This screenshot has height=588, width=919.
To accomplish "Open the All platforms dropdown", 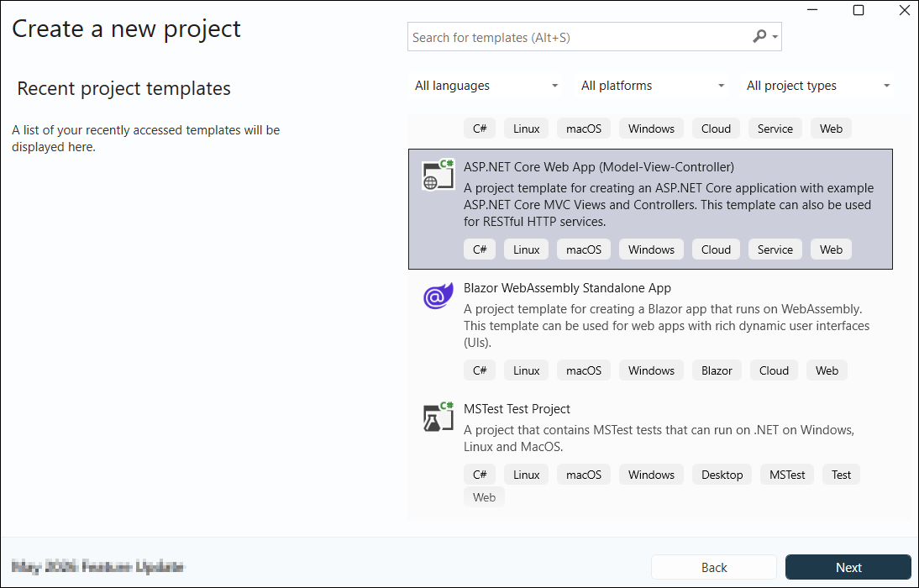I will [653, 86].
